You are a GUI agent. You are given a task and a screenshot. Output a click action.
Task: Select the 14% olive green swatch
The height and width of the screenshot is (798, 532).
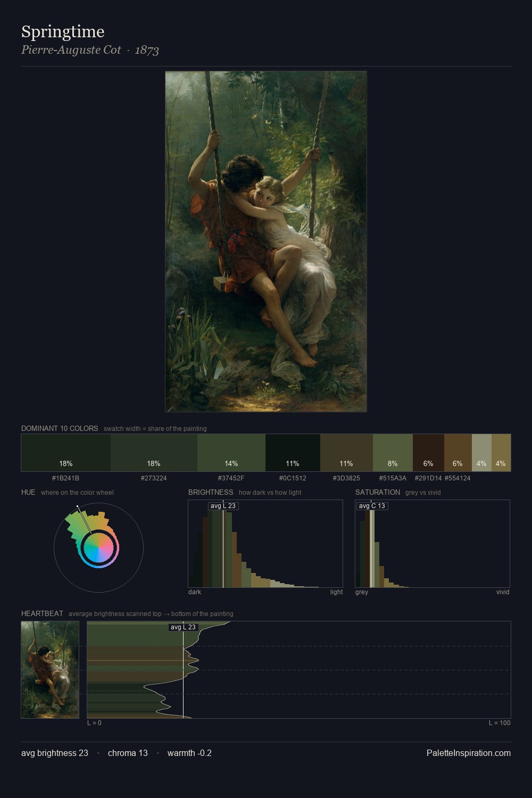231,453
